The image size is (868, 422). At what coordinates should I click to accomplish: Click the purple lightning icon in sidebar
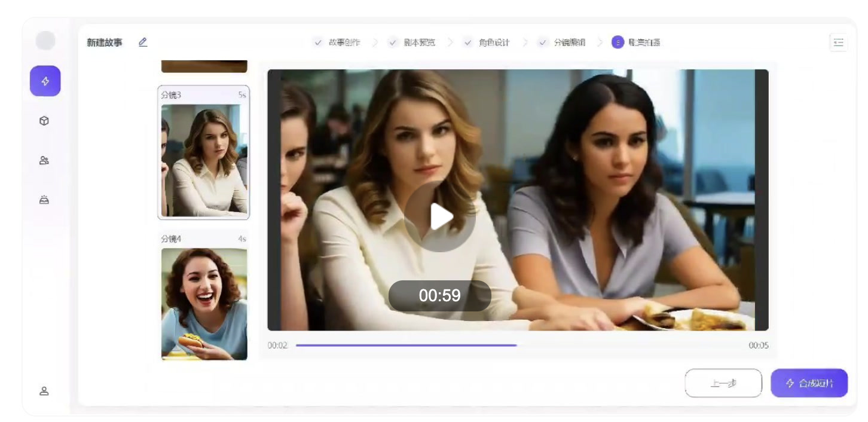coord(45,81)
